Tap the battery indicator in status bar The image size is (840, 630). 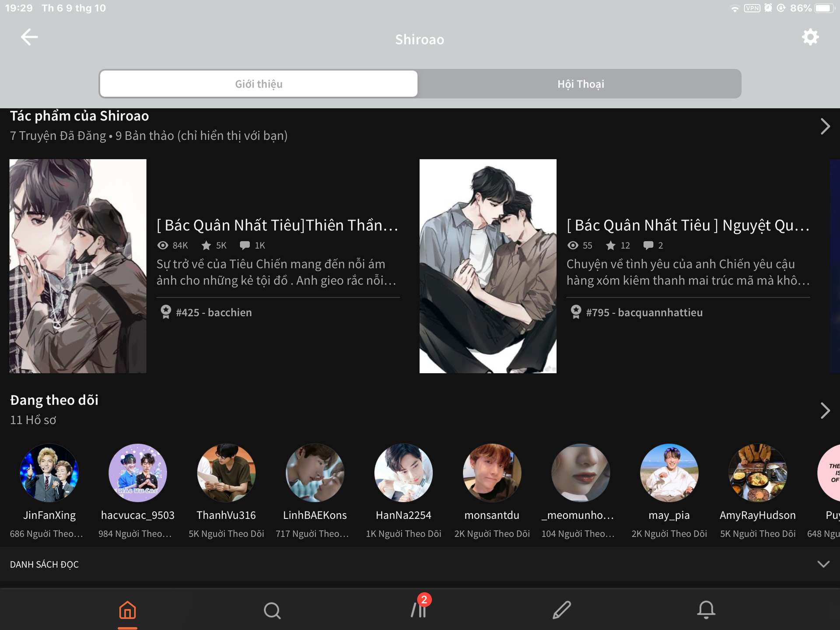pyautogui.click(x=824, y=8)
